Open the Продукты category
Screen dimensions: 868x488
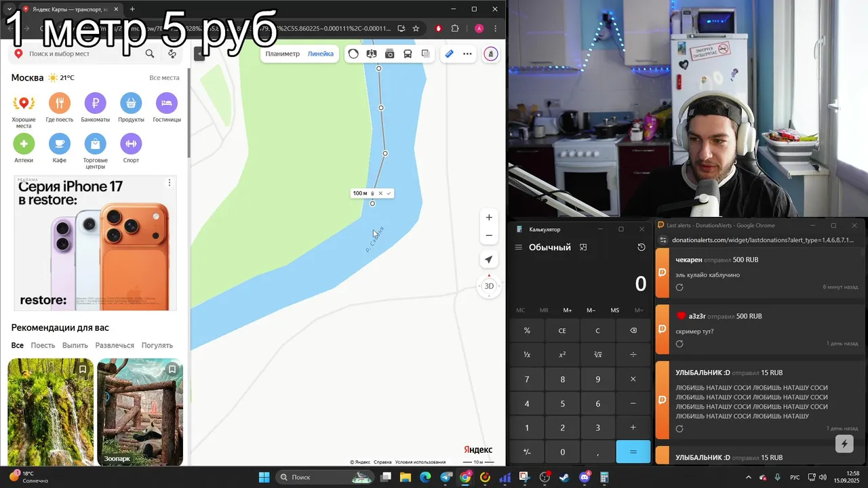point(131,108)
